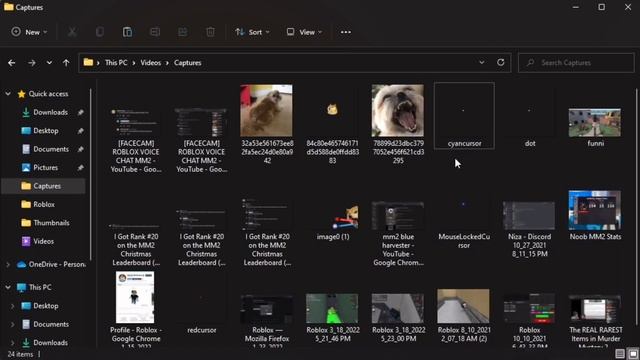Click the Paste toolbar icon
640x360 pixels.
click(x=127, y=32)
